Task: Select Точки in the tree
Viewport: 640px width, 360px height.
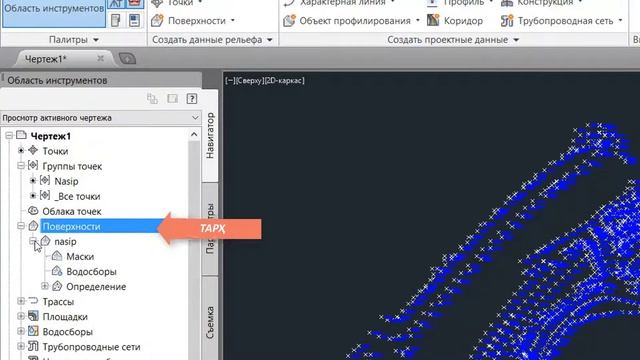Action: coord(55,151)
